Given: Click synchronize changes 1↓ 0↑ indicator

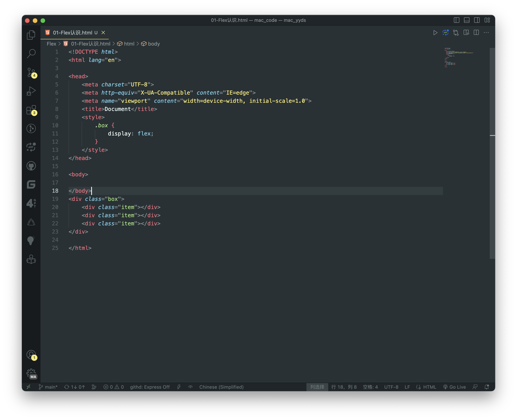Looking at the screenshot, I should click(x=75, y=387).
